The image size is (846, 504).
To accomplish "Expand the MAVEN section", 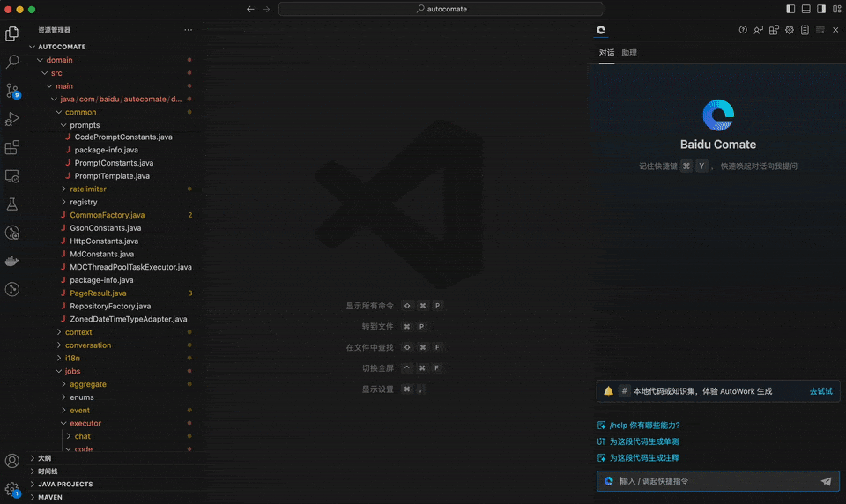I will (49, 497).
